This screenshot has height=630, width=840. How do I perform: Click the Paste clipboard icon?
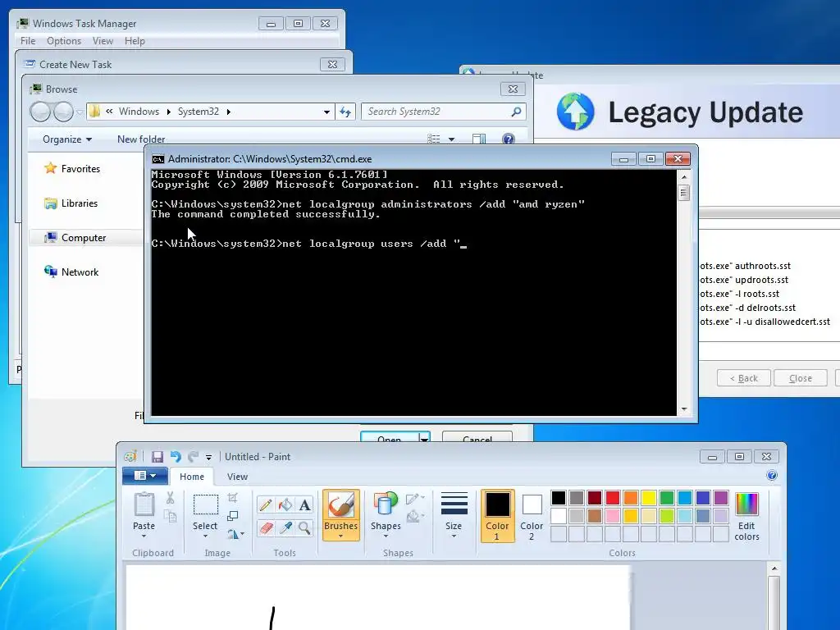[x=144, y=504]
